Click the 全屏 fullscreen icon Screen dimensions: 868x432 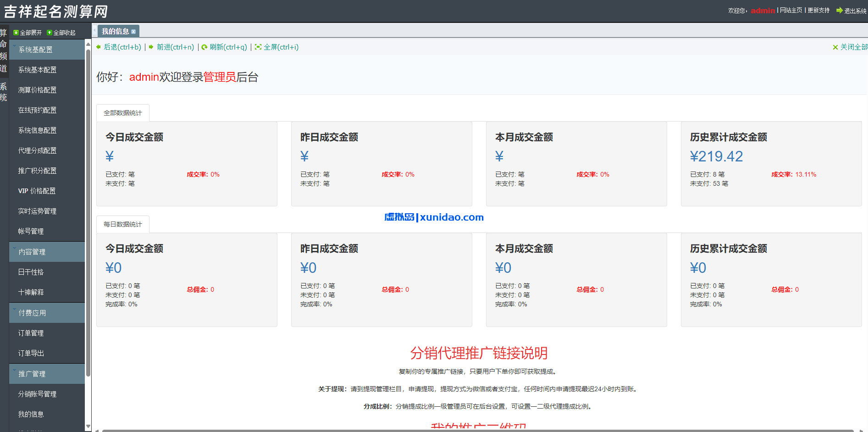click(258, 47)
